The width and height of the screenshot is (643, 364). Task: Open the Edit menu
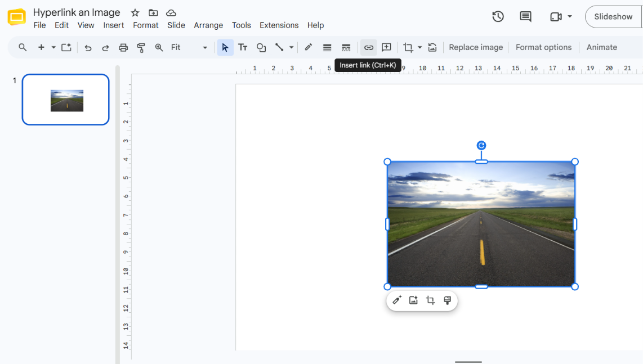(x=61, y=25)
